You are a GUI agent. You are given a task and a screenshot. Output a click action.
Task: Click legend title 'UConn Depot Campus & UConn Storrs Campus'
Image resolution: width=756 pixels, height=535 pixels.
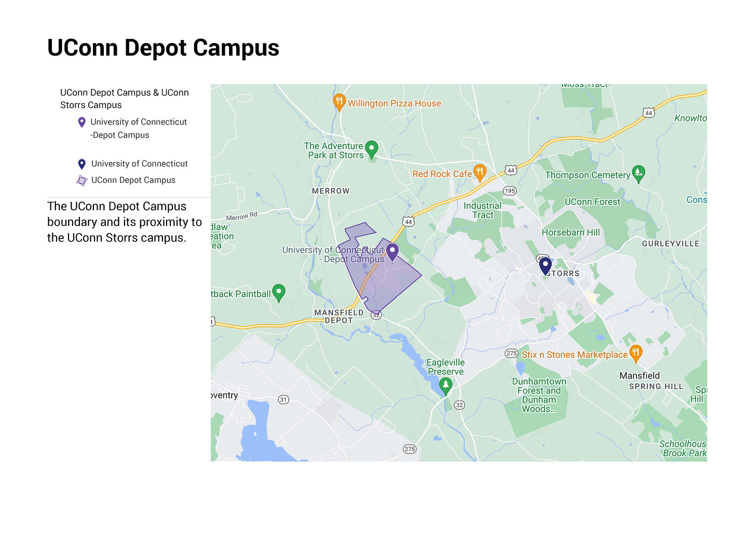click(x=125, y=99)
